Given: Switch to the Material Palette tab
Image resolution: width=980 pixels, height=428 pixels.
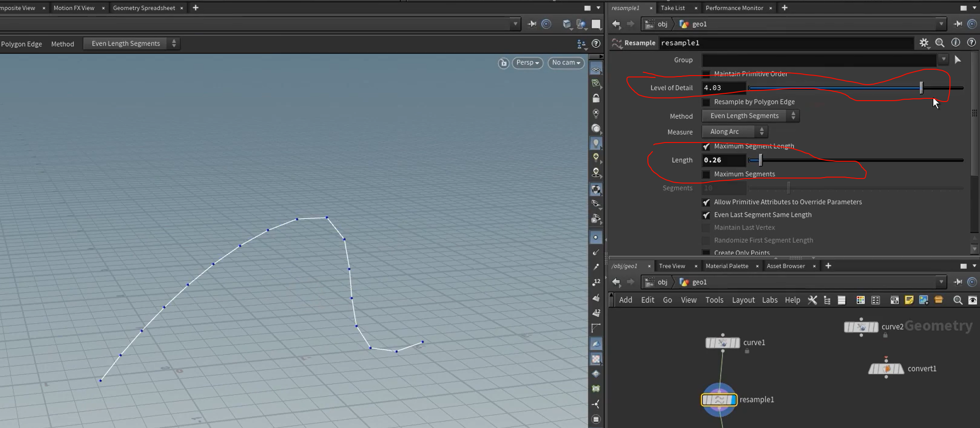Looking at the screenshot, I should pyautogui.click(x=727, y=266).
